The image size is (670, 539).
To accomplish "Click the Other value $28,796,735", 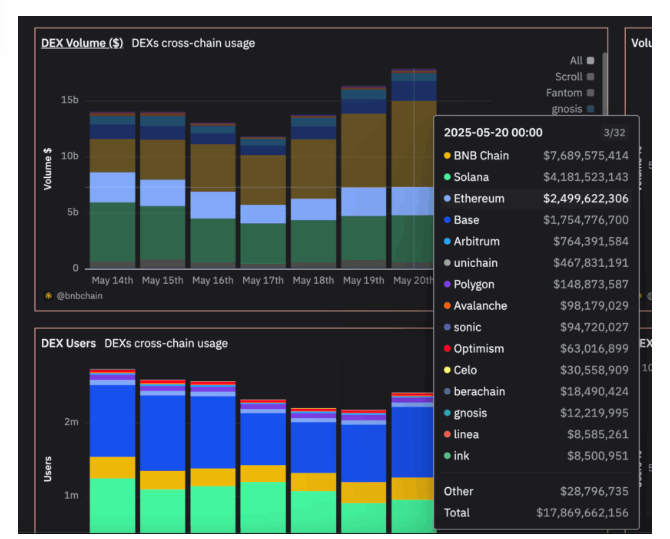I will click(594, 491).
